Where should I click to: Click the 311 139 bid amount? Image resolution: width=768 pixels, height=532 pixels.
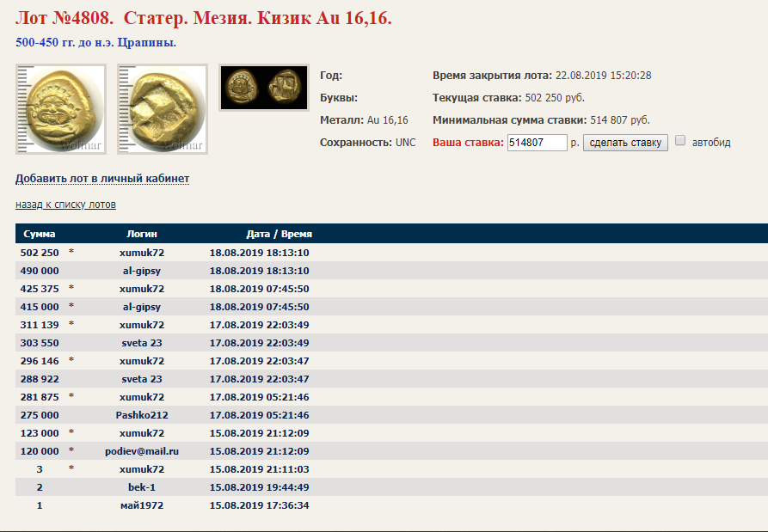point(40,325)
